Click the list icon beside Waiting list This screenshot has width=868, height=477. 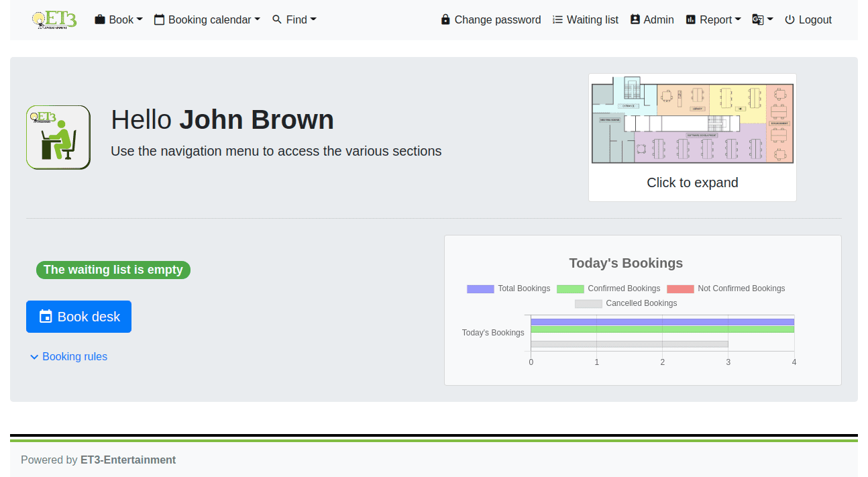tap(557, 19)
